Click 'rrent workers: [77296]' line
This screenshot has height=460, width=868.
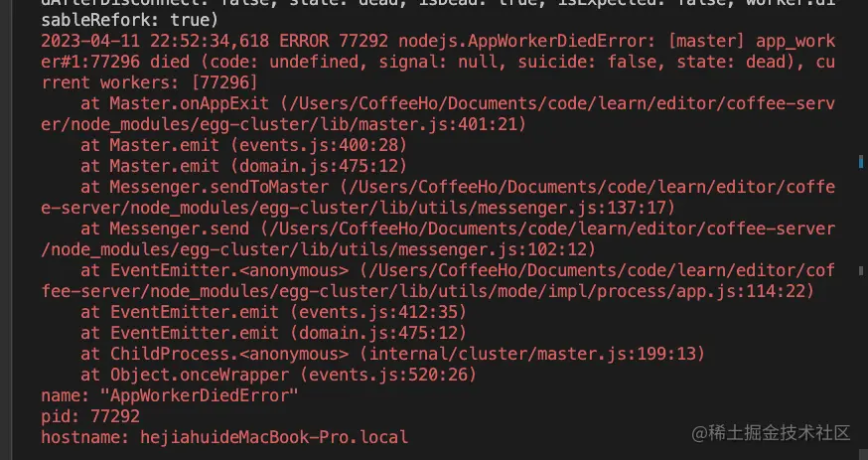[x=149, y=83]
